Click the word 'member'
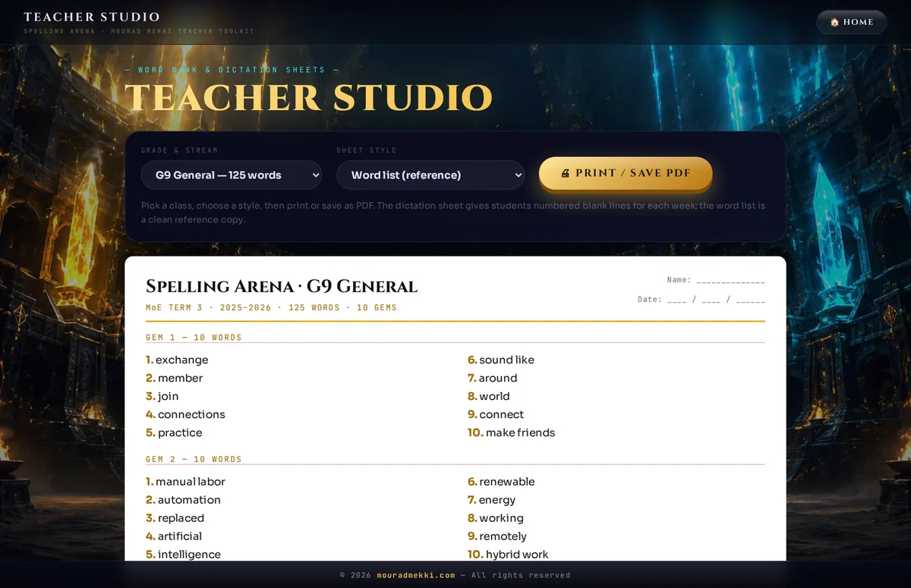Viewport: 911px width, 588px height. 180,378
